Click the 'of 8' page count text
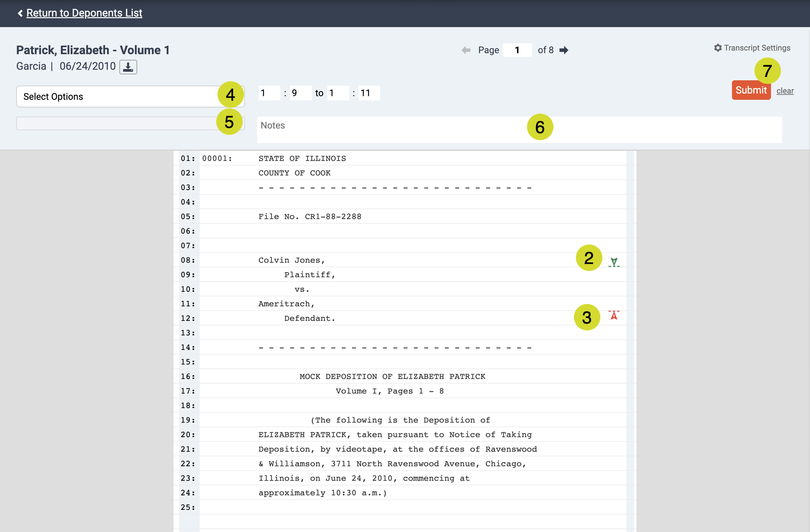 (x=546, y=50)
